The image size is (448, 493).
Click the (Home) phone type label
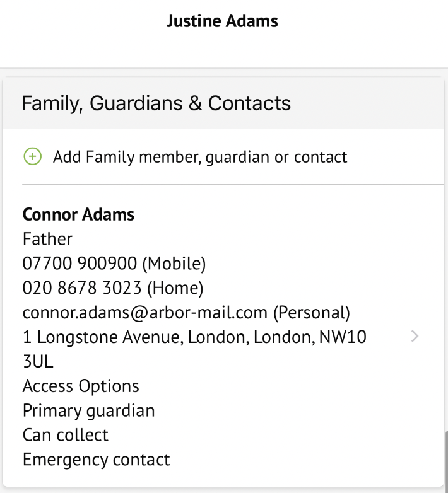pos(175,288)
